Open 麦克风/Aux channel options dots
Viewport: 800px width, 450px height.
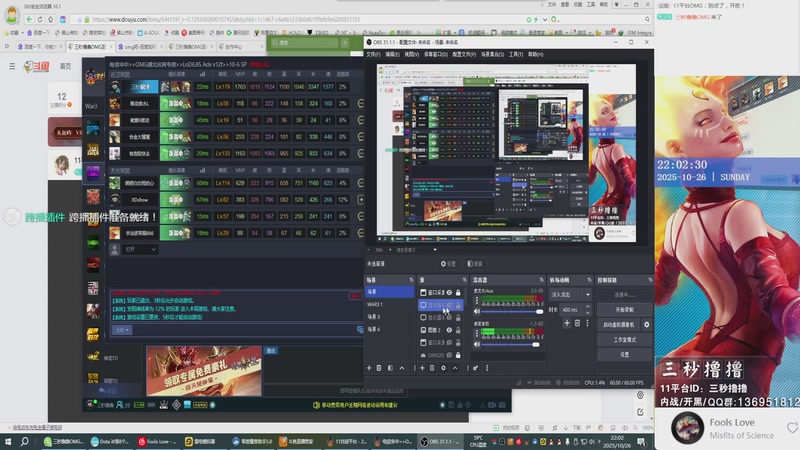477,301
